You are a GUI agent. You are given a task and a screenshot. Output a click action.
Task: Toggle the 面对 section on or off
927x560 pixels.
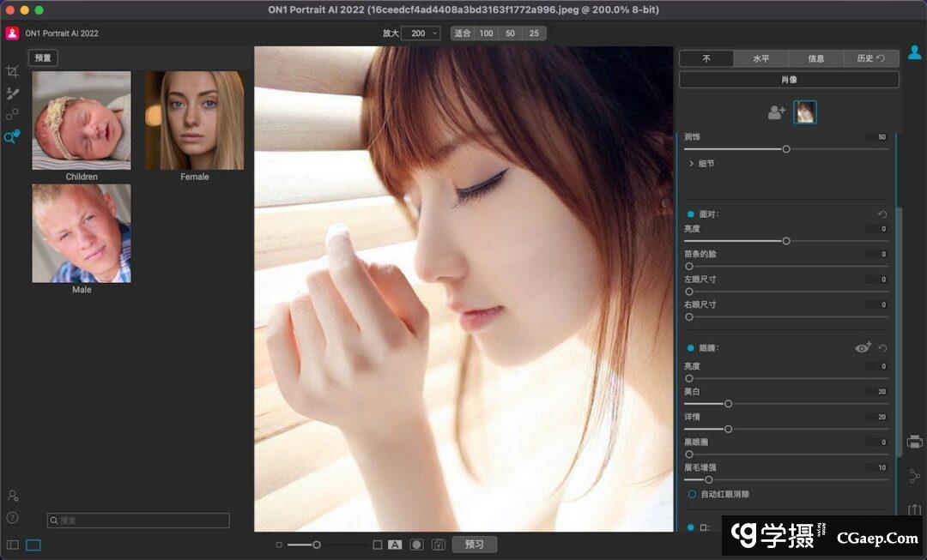[691, 214]
